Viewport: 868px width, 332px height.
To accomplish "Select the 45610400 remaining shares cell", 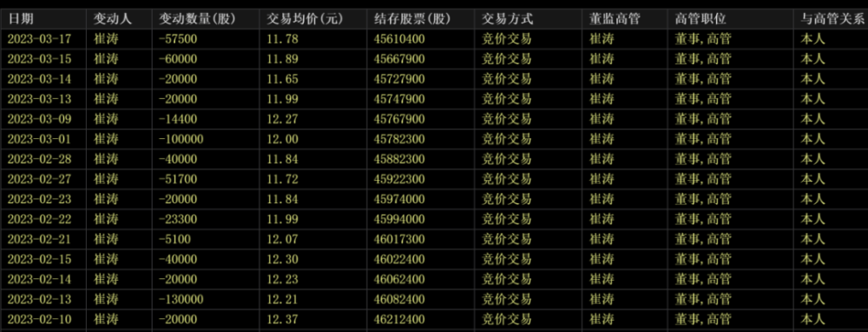I will pyautogui.click(x=421, y=39).
